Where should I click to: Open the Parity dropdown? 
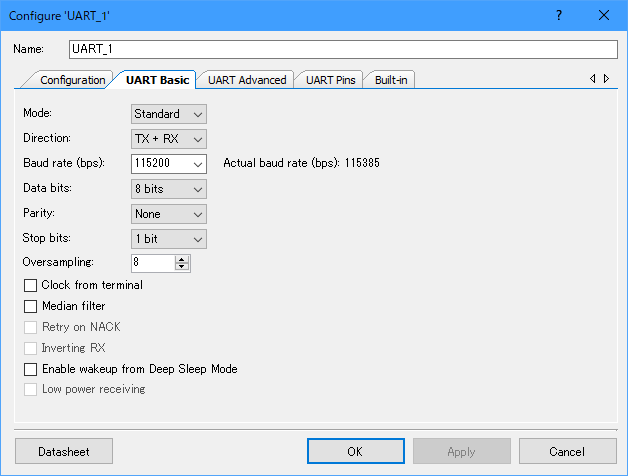point(168,214)
